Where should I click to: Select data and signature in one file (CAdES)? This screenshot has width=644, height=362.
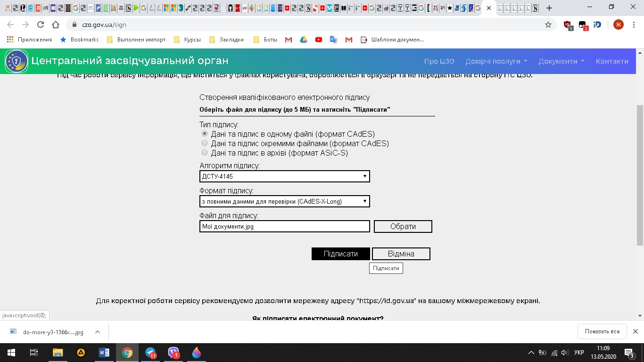tap(205, 134)
